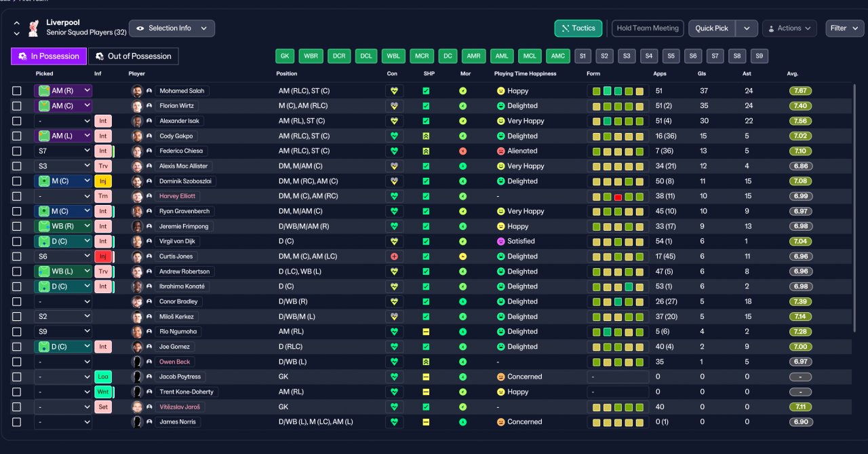Click the Wnt status badge for Trent Kone-Doherty
This screenshot has width=868, height=454.
[103, 392]
